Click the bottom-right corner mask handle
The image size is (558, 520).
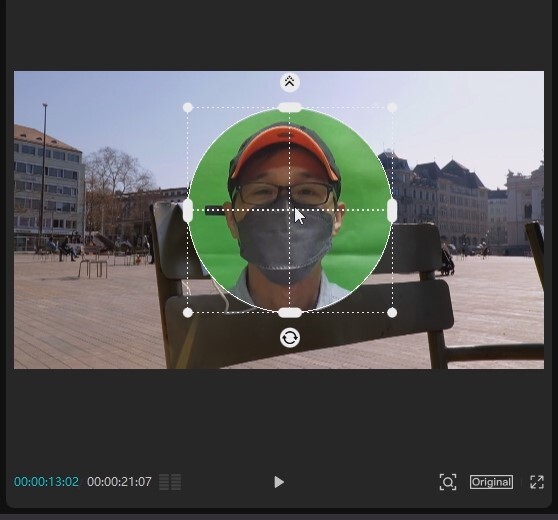pos(392,312)
